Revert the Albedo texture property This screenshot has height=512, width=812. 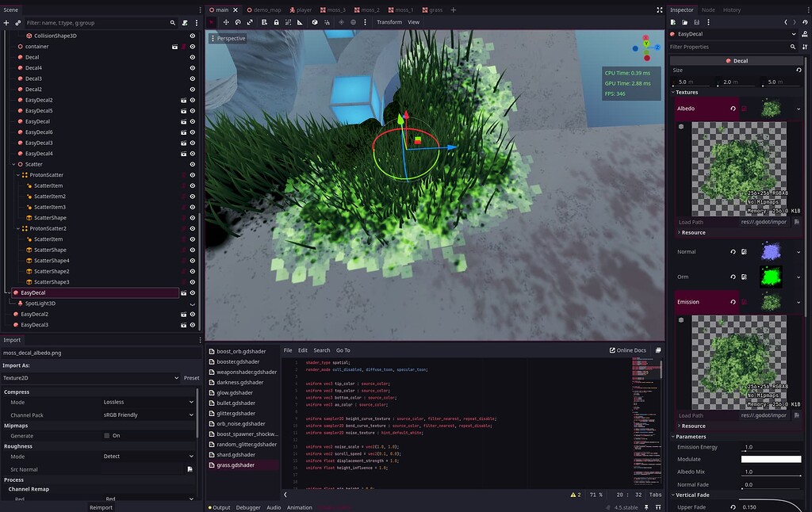(733, 109)
